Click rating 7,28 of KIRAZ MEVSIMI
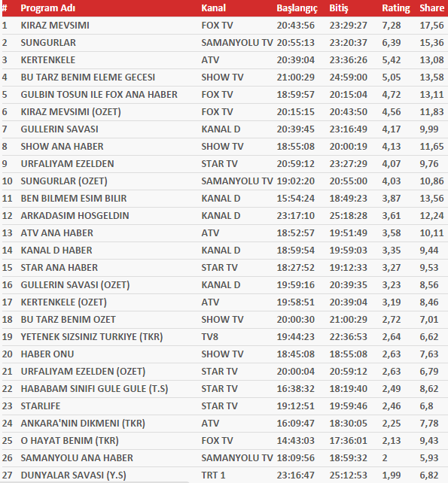Screen dimensions: 448x483 coord(392,26)
